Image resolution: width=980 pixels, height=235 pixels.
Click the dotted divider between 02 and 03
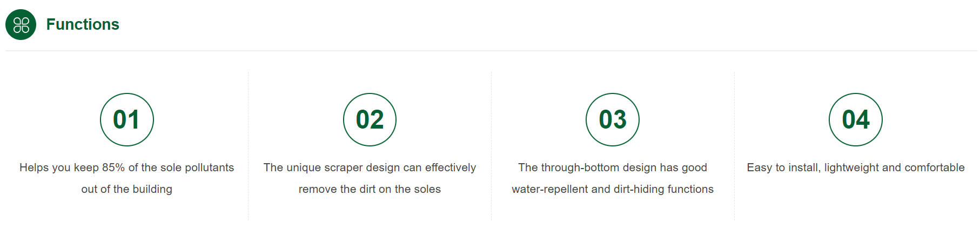pos(491,146)
